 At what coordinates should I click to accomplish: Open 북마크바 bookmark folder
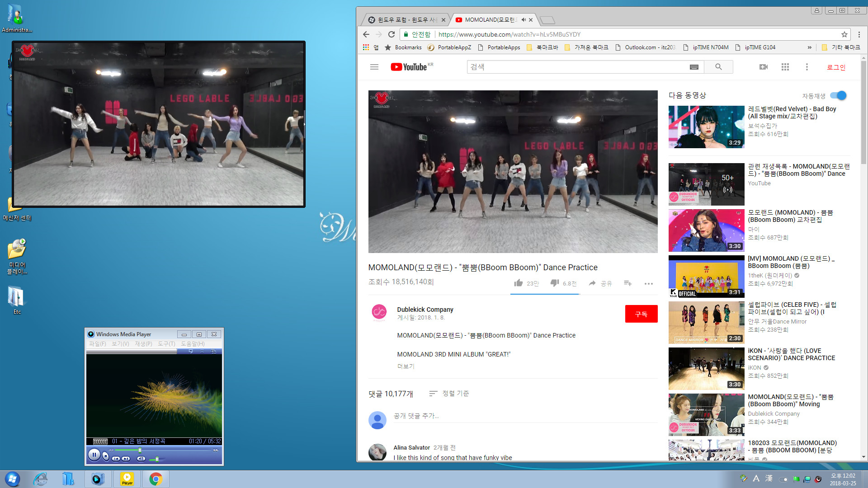[x=542, y=47]
